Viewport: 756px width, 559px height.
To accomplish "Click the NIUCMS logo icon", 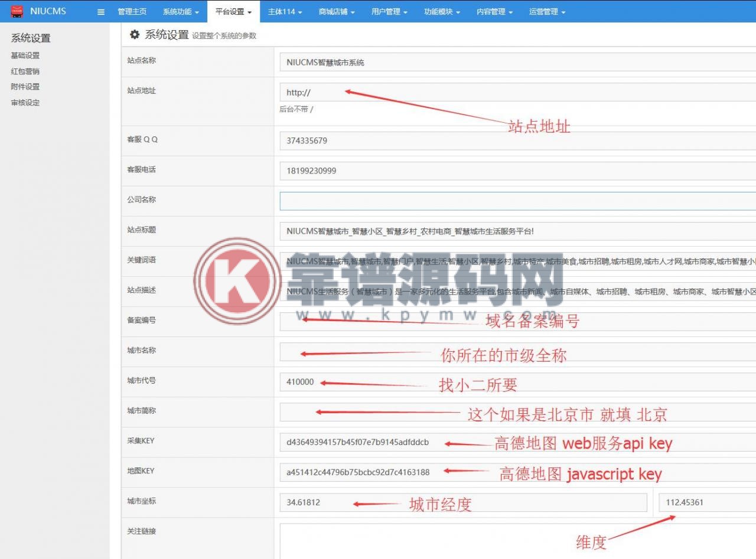I will 17,11.
